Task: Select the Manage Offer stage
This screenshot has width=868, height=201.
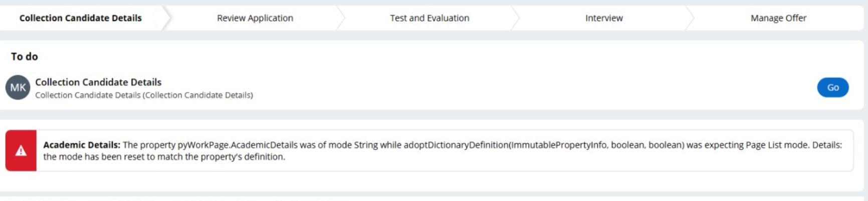Action: coord(778,18)
